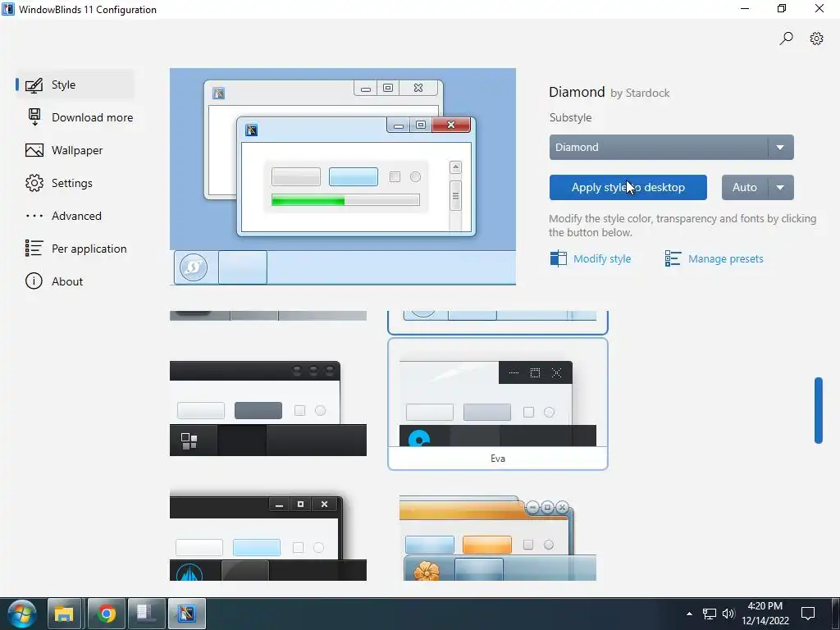Select the dark style with grid start icon

click(268, 409)
